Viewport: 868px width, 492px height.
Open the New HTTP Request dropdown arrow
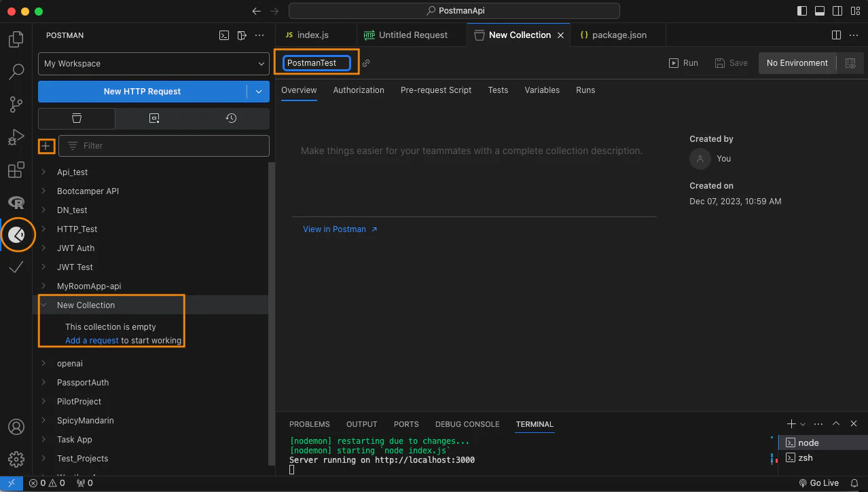[258, 92]
